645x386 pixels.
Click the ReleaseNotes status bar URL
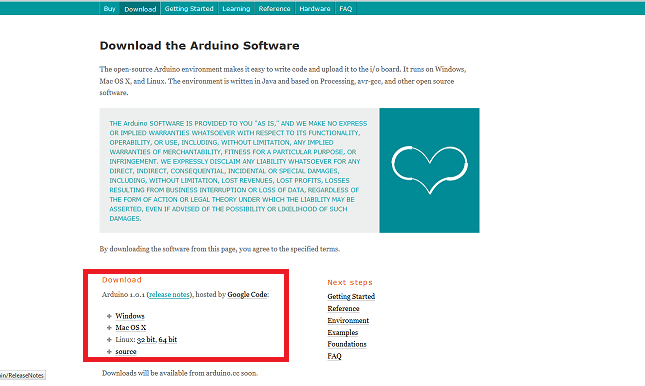(22, 375)
